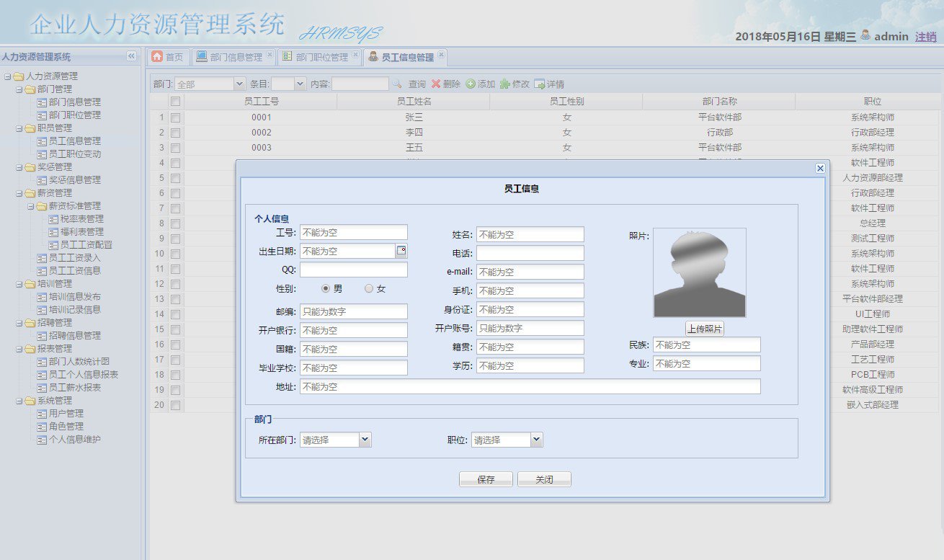The width and height of the screenshot is (944, 560).
Task: Click the green 添加 add icon
Action: click(471, 84)
